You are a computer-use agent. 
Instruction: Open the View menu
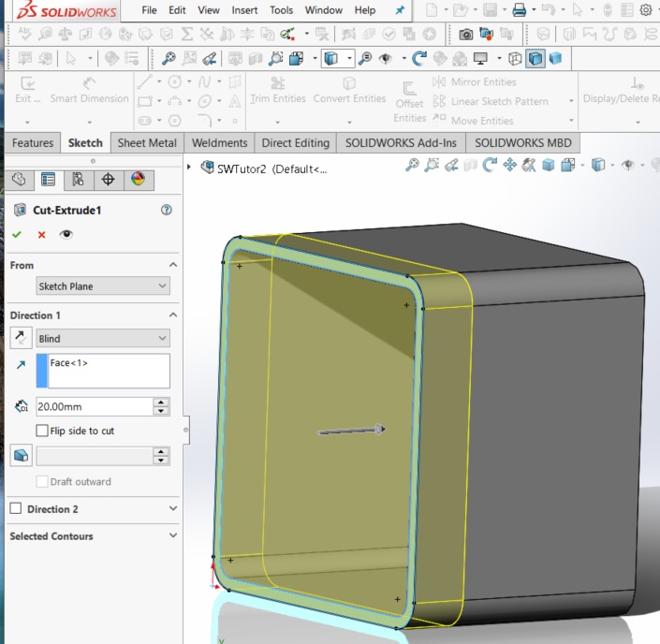[209, 10]
